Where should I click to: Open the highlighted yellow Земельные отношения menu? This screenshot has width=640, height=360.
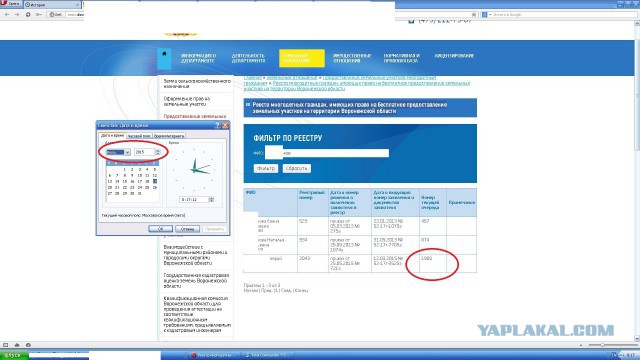click(302, 58)
